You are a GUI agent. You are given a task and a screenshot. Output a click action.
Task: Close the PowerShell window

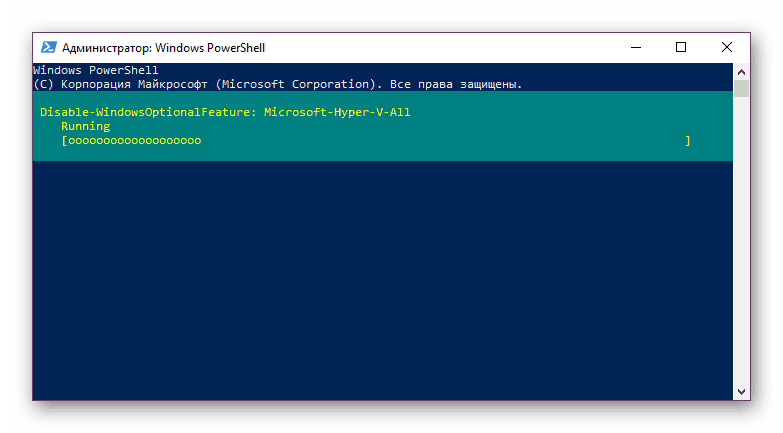coord(727,47)
